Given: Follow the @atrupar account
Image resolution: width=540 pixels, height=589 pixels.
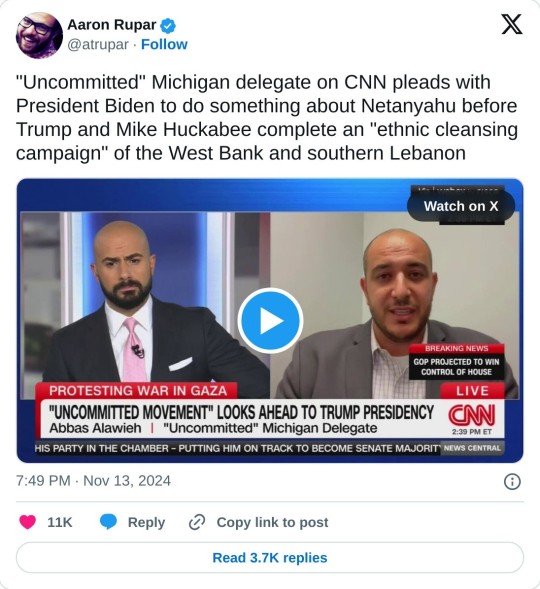Looking at the screenshot, I should 164,45.
